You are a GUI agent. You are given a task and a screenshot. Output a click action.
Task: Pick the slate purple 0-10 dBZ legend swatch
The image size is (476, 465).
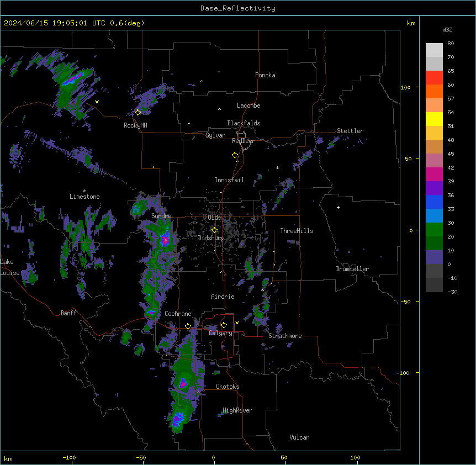click(x=434, y=257)
